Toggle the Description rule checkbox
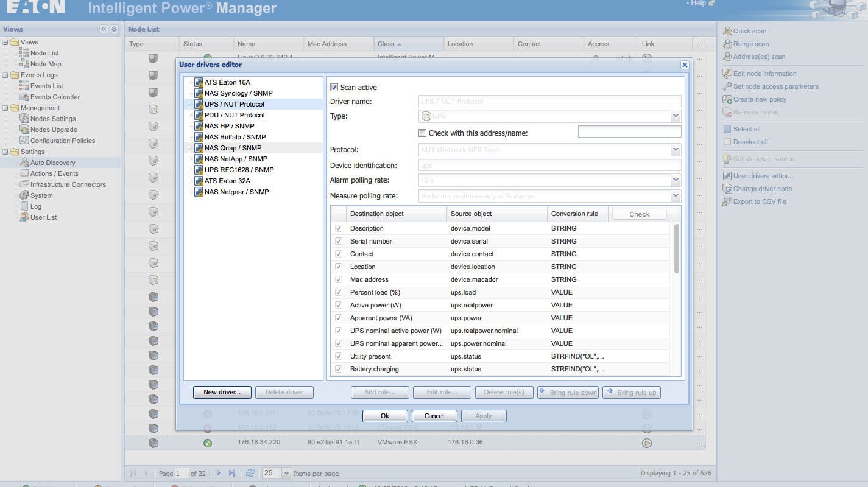Viewport: 868px width, 487px height. click(339, 228)
